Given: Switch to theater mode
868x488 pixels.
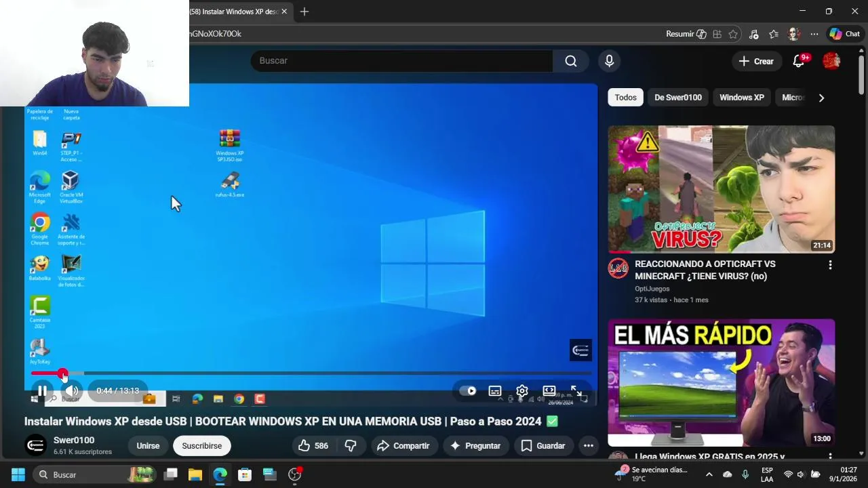Looking at the screenshot, I should pyautogui.click(x=549, y=391).
